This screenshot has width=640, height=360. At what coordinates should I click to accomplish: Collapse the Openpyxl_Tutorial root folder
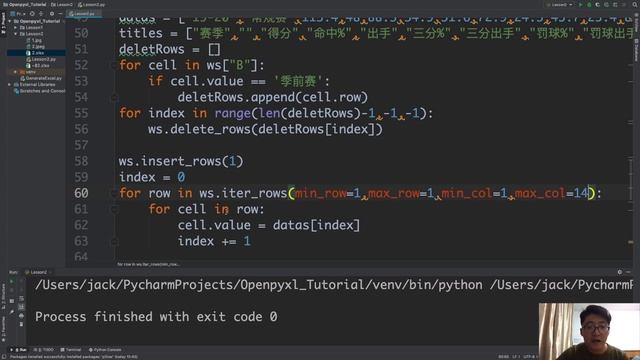[x=10, y=21]
